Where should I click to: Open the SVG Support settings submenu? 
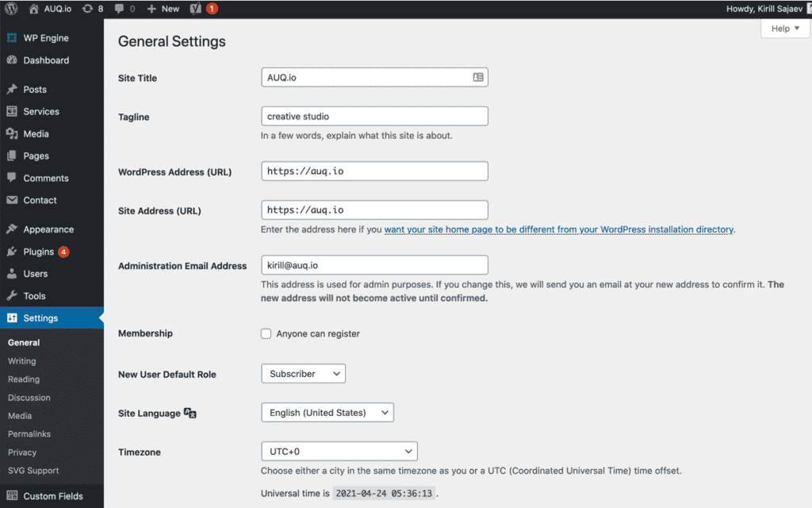[33, 470]
